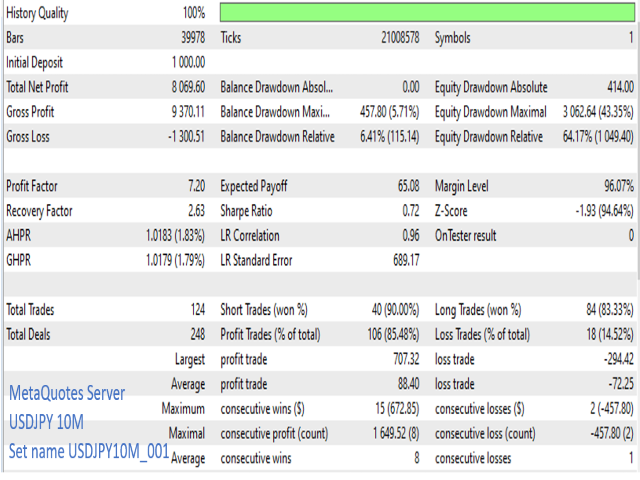Click the Bars value 39978
Screen dimensions: 640x480
pos(193,38)
